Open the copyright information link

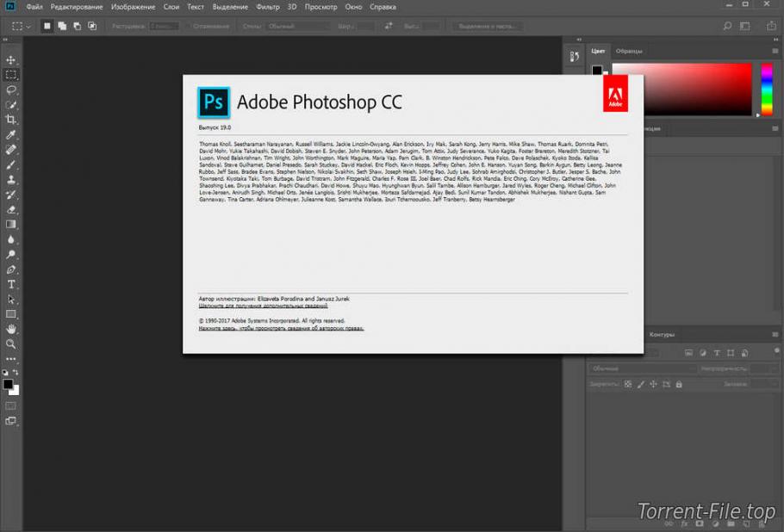(281, 328)
